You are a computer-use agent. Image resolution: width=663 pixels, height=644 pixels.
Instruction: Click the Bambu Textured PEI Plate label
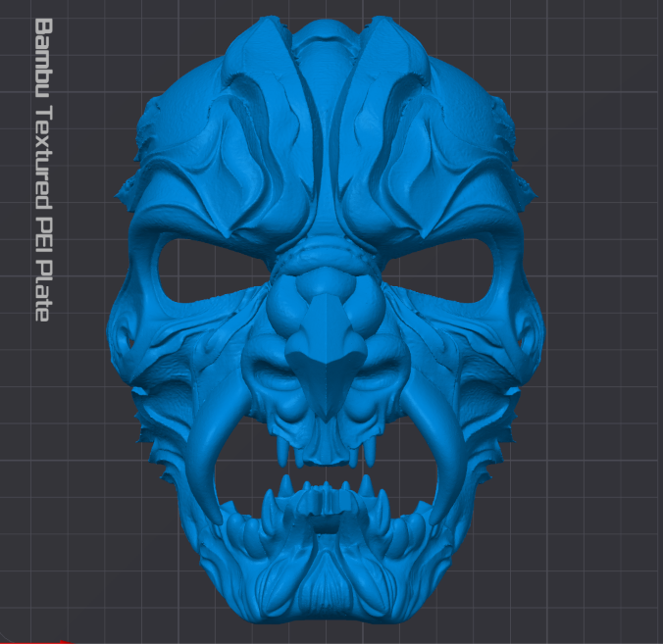point(43,170)
